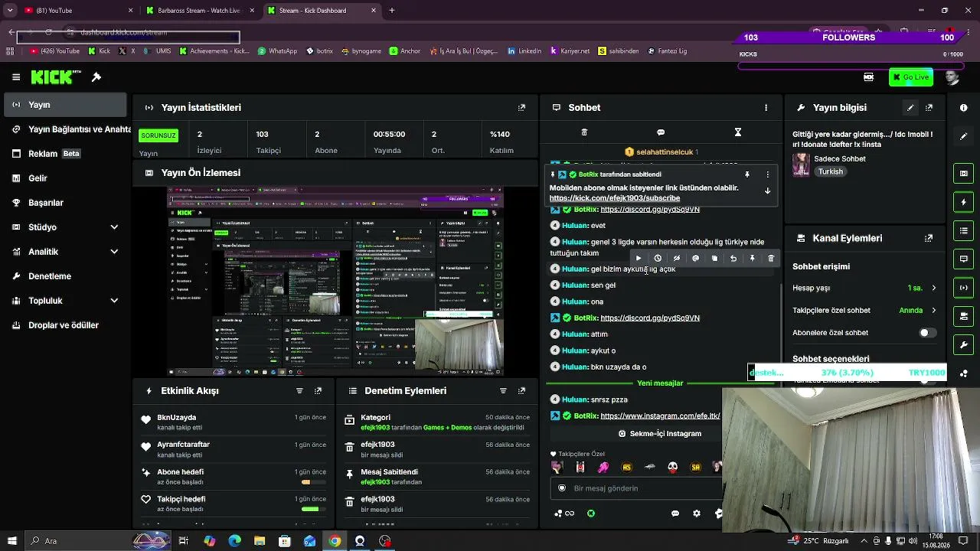
Task: Click the clock timeout icon in message toolbar
Action: [658, 258]
